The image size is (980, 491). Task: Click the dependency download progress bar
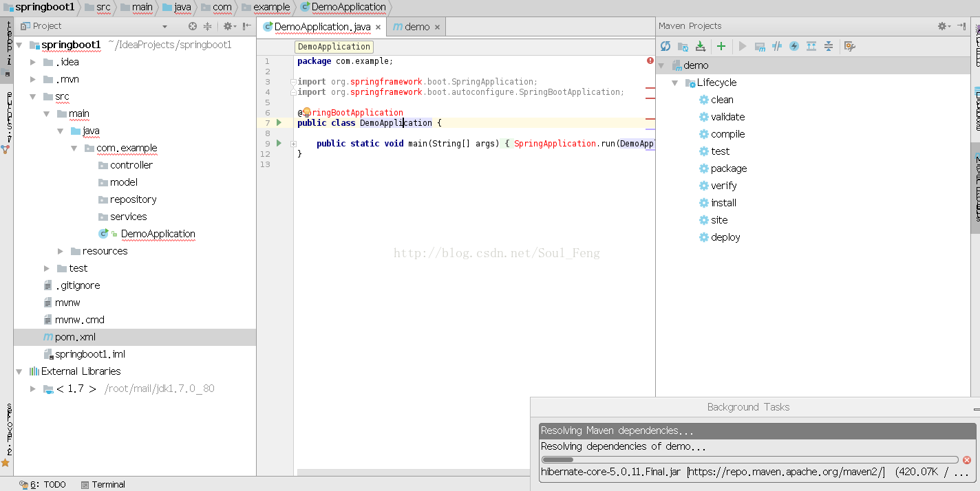pyautogui.click(x=749, y=459)
